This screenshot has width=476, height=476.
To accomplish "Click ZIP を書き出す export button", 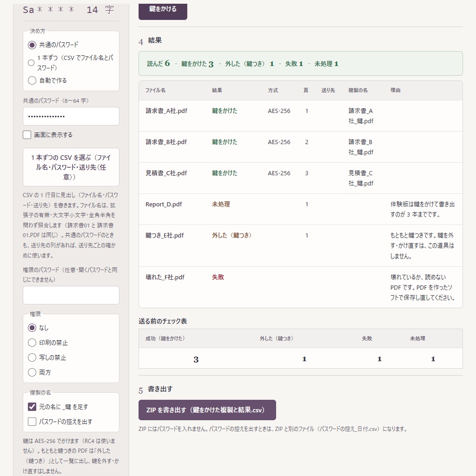I will tap(207, 410).
